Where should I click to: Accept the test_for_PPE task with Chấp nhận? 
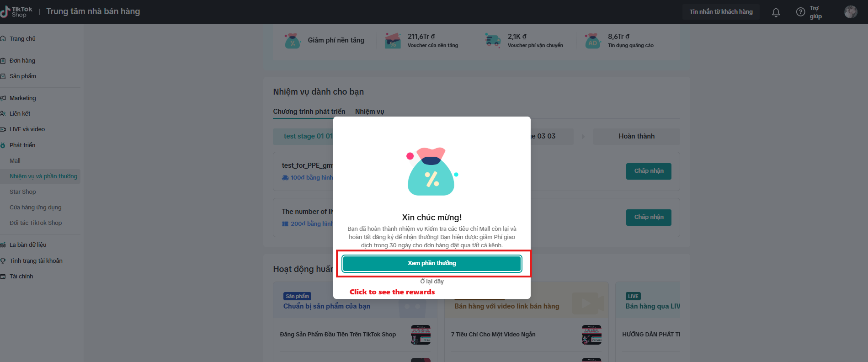coord(649,171)
